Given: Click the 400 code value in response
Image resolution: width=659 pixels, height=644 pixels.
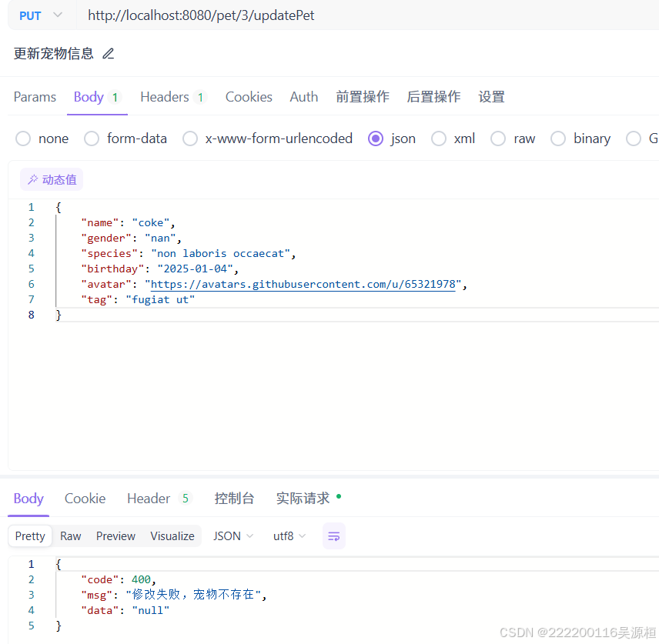Looking at the screenshot, I should [141, 579].
